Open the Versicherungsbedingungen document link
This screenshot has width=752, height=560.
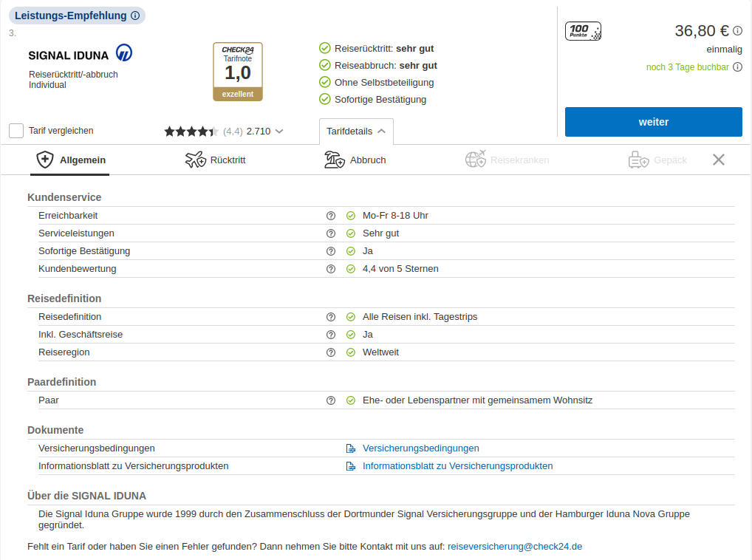[420, 448]
